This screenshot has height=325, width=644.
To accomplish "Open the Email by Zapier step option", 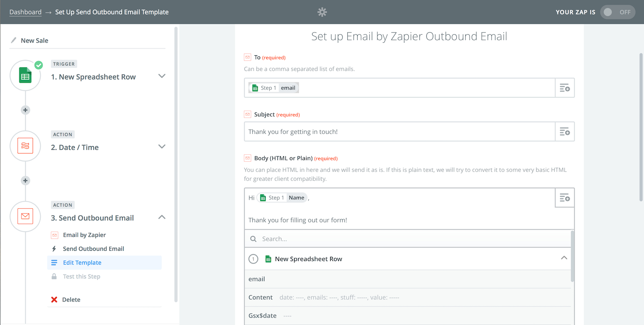I will point(84,235).
